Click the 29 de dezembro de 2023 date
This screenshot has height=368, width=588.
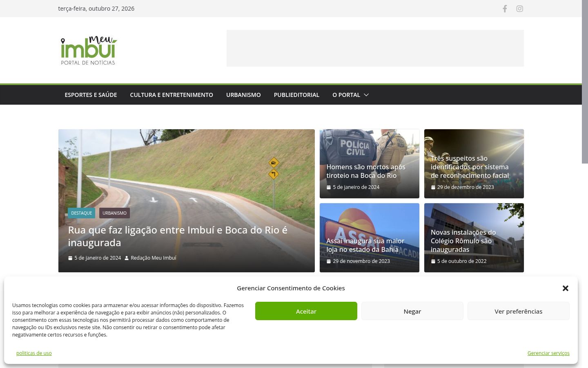click(x=465, y=187)
